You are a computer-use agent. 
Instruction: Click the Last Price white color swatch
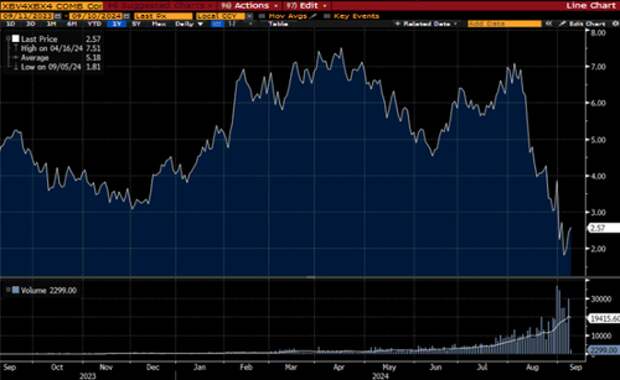point(15,39)
